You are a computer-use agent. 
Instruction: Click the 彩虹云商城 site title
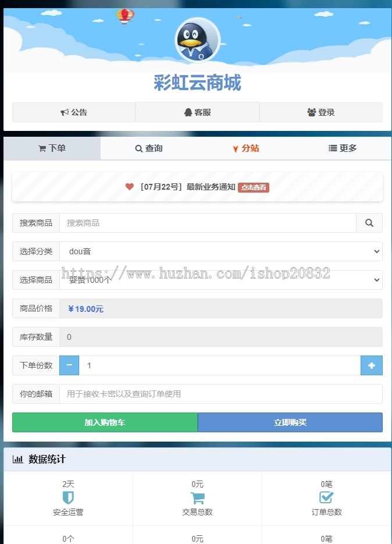click(197, 83)
